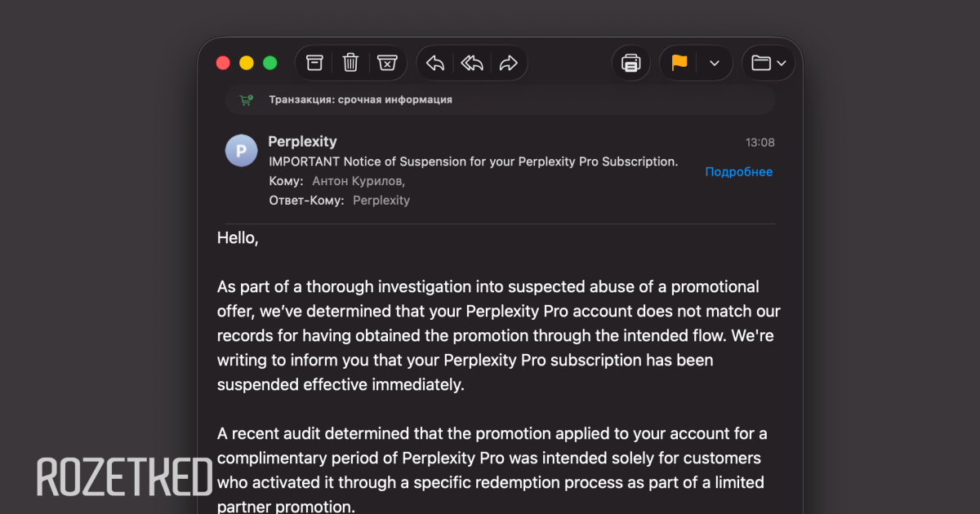Select the sender name Perplexity
Viewport: 980px width, 514px height.
coord(302,141)
